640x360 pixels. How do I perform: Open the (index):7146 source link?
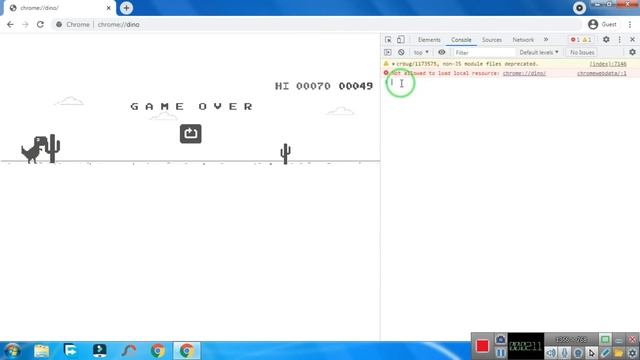click(x=608, y=64)
